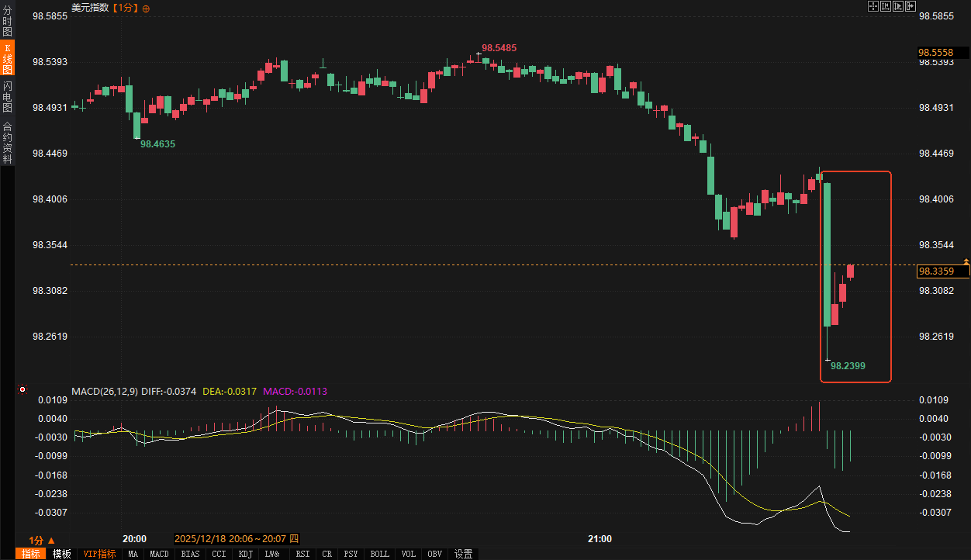Viewport: 971px width, 560px height.
Task: Click the 98.2399 lowest price label
Action: (848, 365)
